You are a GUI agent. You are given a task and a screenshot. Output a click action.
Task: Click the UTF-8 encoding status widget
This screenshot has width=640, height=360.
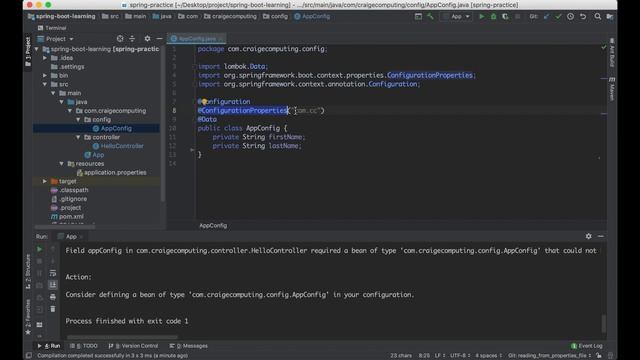click(460, 356)
